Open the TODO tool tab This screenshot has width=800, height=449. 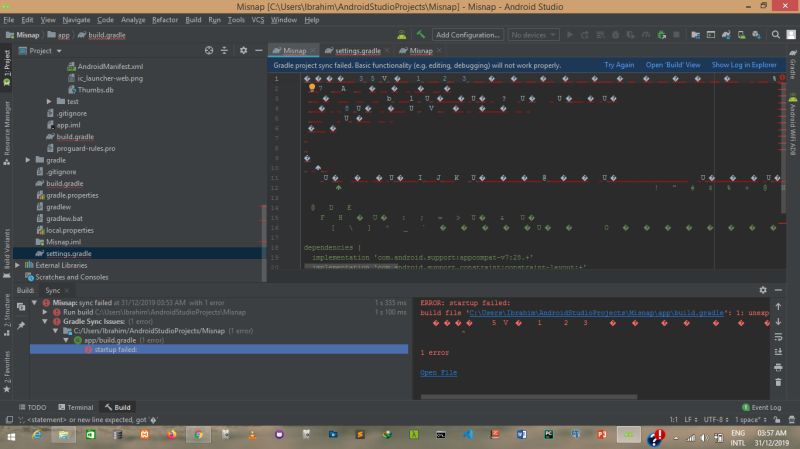(x=32, y=407)
